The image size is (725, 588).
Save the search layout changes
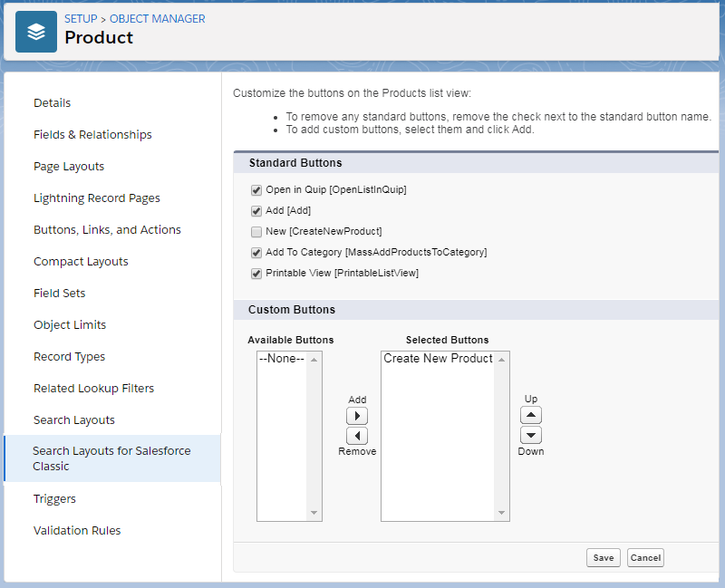(604, 557)
